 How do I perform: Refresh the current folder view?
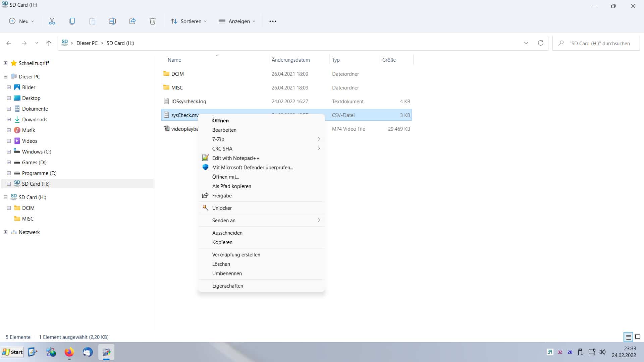(x=540, y=43)
